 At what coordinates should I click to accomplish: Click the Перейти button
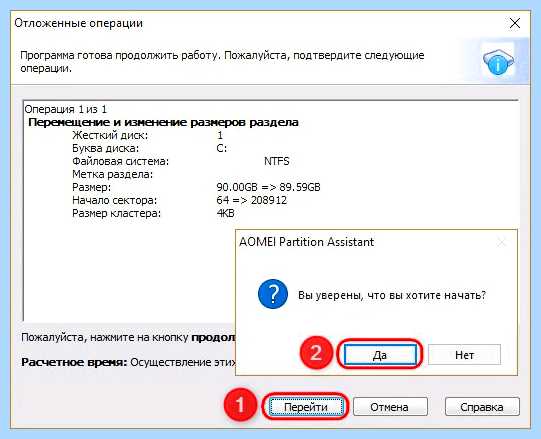(x=306, y=407)
